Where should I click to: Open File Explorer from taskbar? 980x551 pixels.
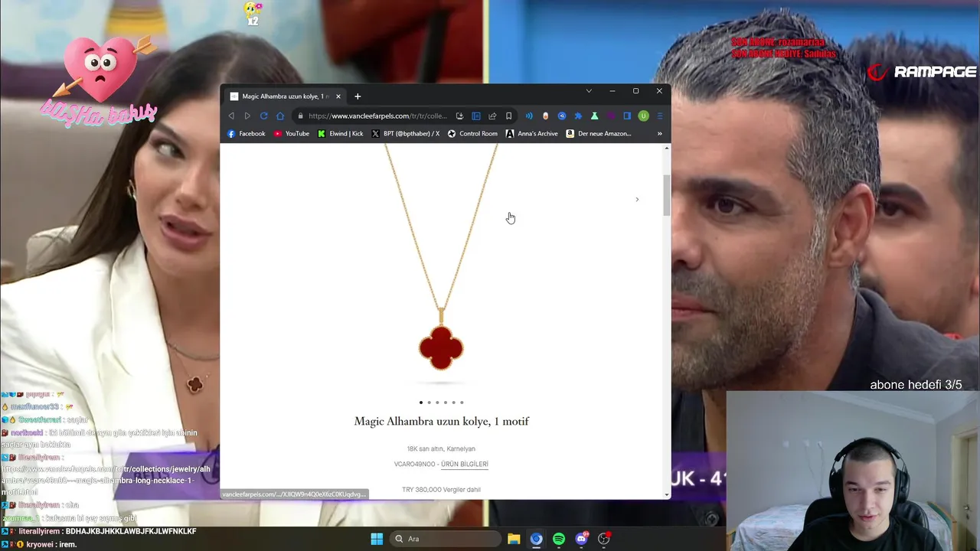click(x=514, y=539)
